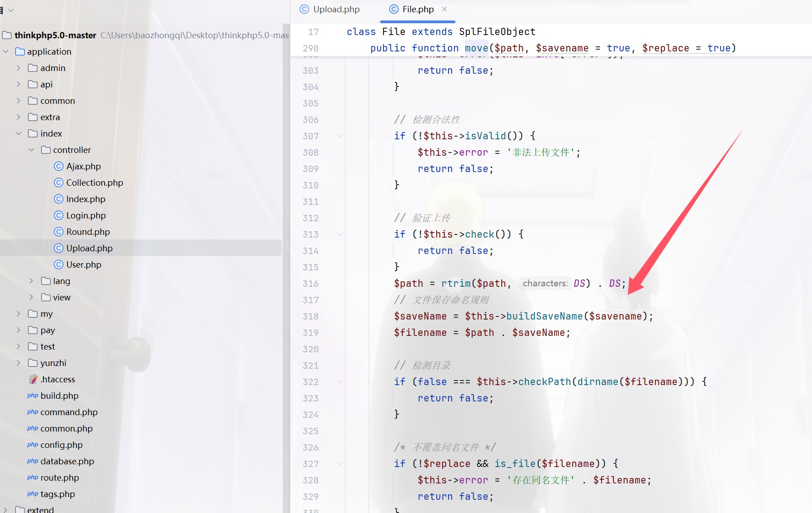
Task: Click the Collection.php class icon
Action: [58, 183]
